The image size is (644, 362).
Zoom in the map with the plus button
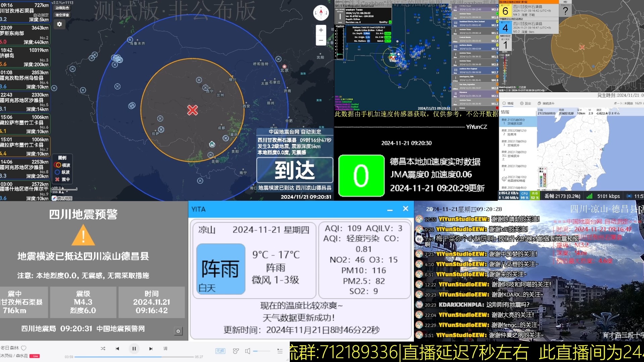point(321,30)
